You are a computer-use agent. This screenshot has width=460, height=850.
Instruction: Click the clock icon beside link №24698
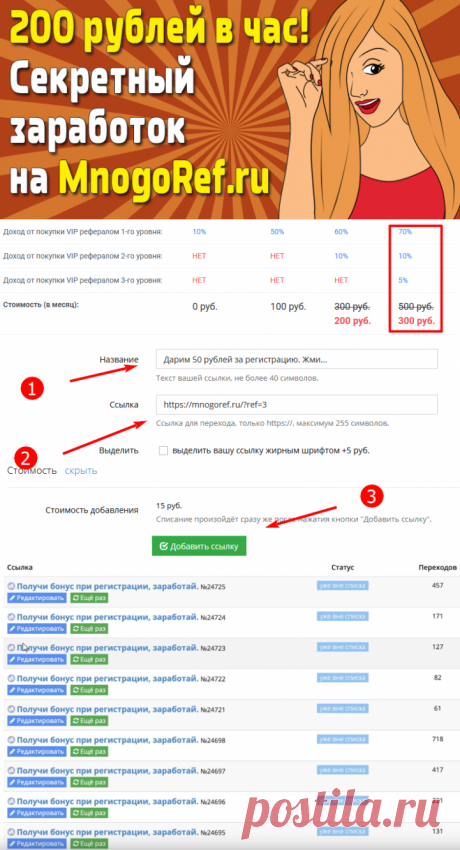tap(11, 739)
